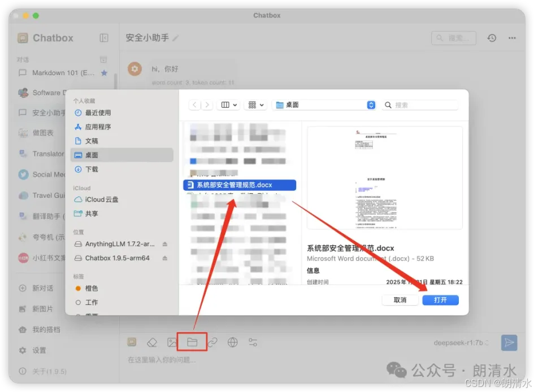The image size is (534, 392).
Task: Click the folder attach-file icon in Chatbox toolbar
Action: click(x=192, y=342)
